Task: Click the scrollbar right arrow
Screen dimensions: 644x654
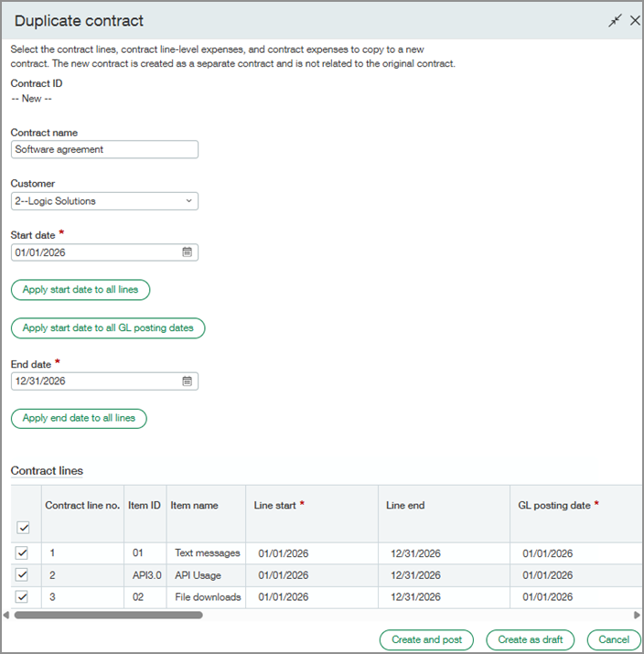Action: pos(637,616)
